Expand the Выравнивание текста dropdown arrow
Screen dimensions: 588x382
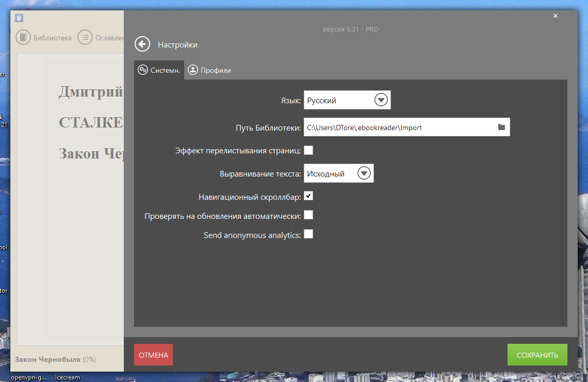(364, 173)
